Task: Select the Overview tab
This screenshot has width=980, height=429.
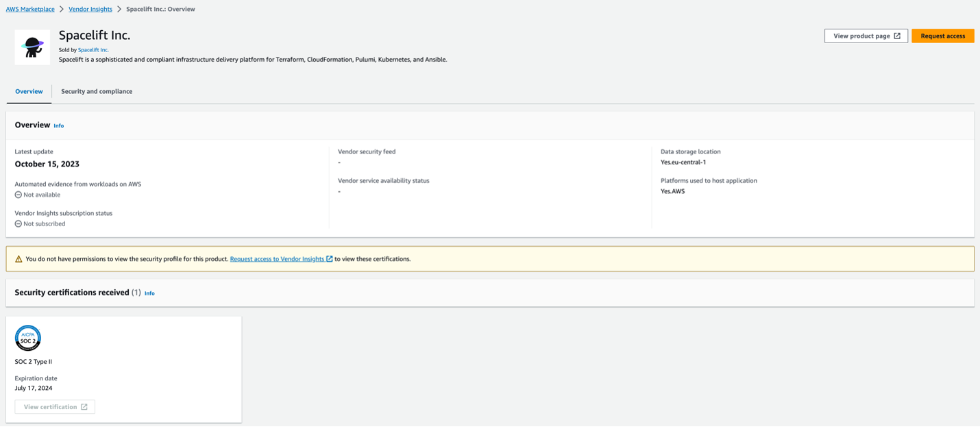Action: coord(29,91)
